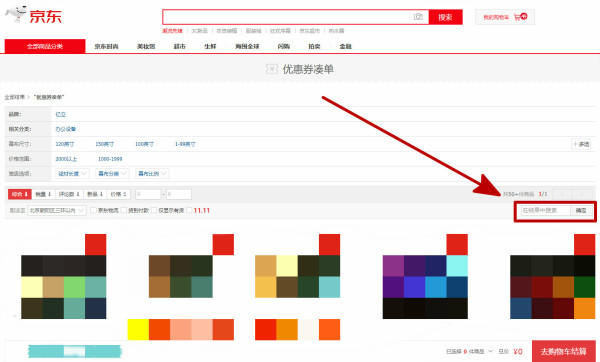Click the minimum price input

(148, 194)
